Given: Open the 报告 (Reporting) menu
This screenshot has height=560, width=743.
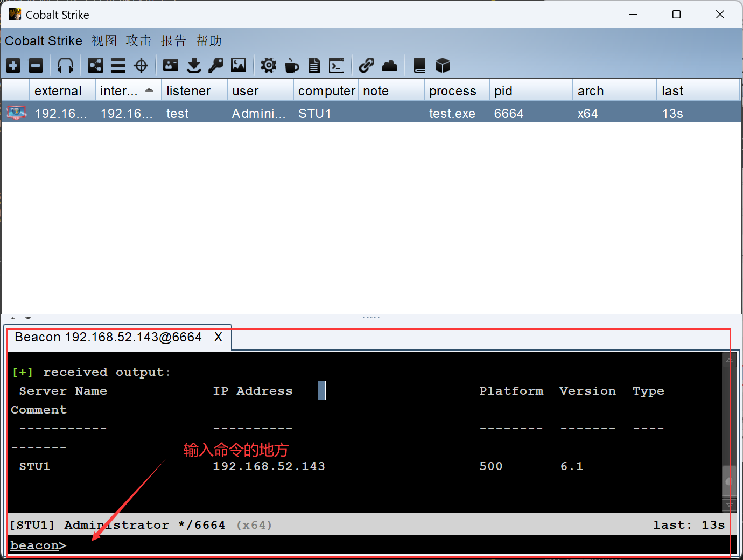Looking at the screenshot, I should [x=173, y=41].
